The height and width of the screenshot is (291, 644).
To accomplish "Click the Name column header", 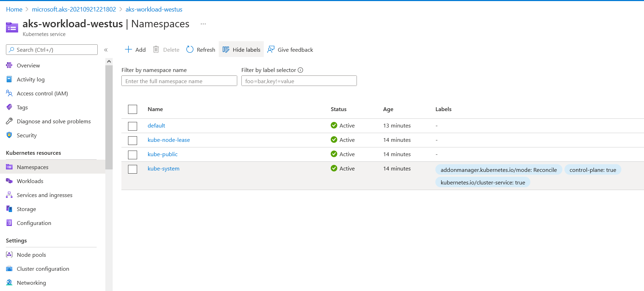I will [x=155, y=109].
